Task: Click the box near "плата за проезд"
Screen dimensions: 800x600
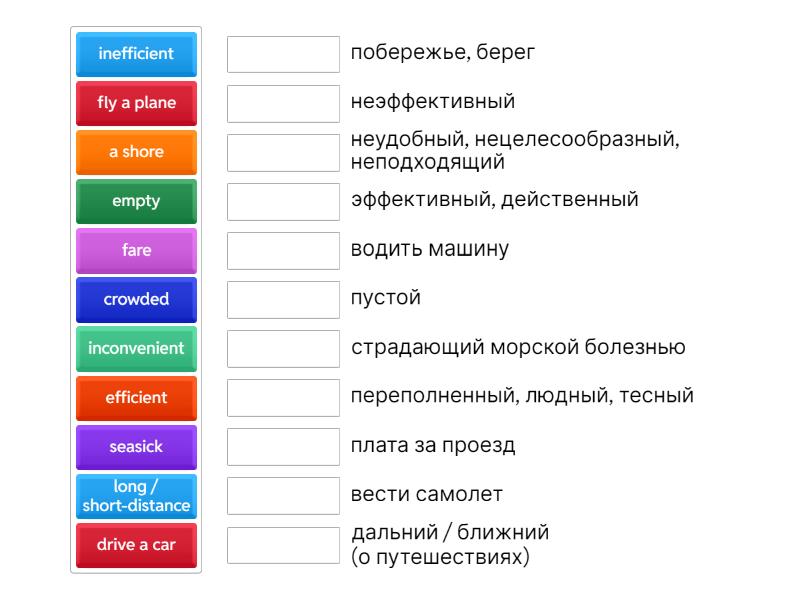Action: [x=283, y=446]
